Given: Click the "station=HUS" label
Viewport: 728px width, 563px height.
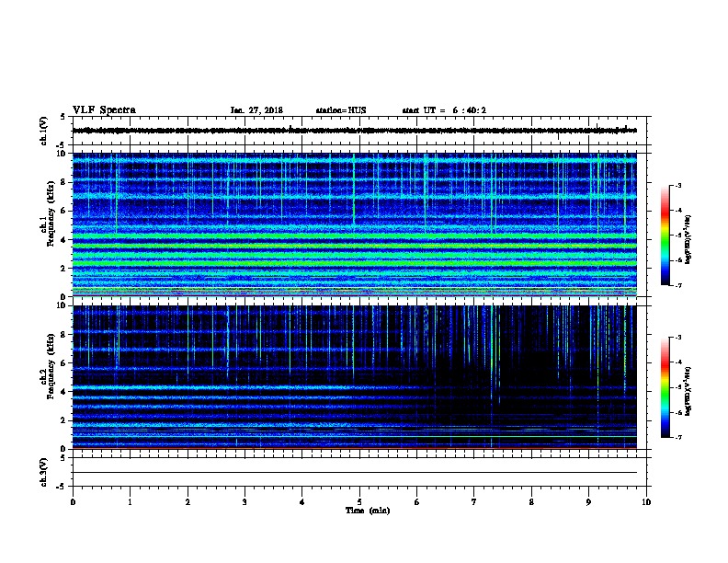Looking at the screenshot, I should (x=341, y=110).
